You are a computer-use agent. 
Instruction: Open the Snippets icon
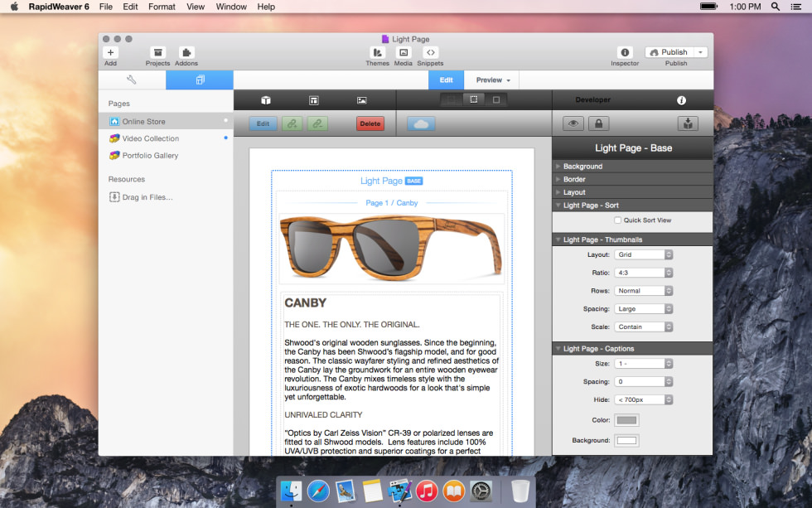pos(430,52)
